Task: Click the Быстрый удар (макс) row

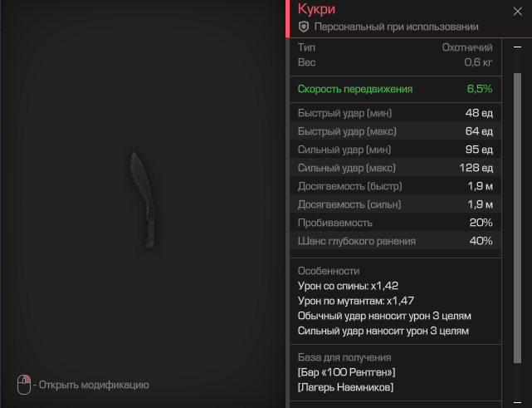Action: tap(395, 131)
